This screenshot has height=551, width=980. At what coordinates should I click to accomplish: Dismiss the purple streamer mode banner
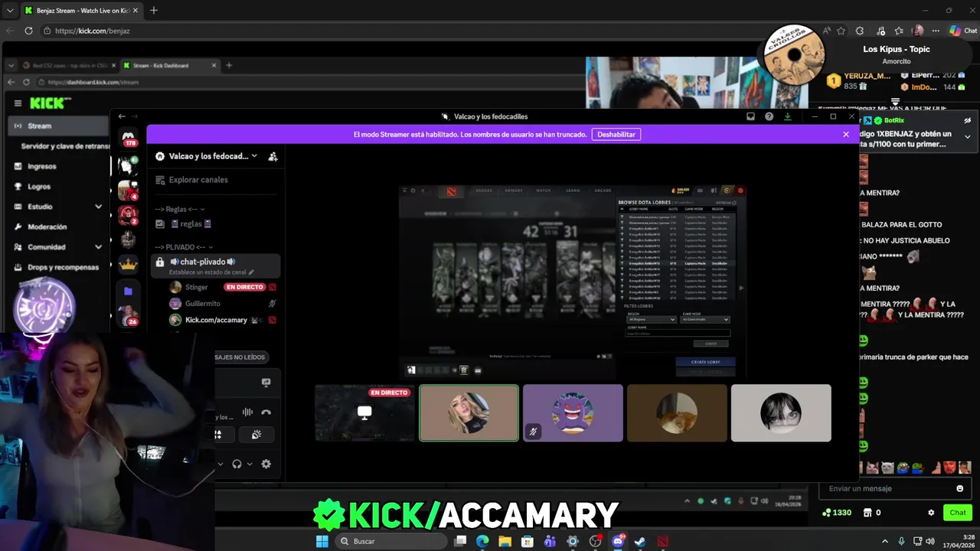[x=846, y=134]
